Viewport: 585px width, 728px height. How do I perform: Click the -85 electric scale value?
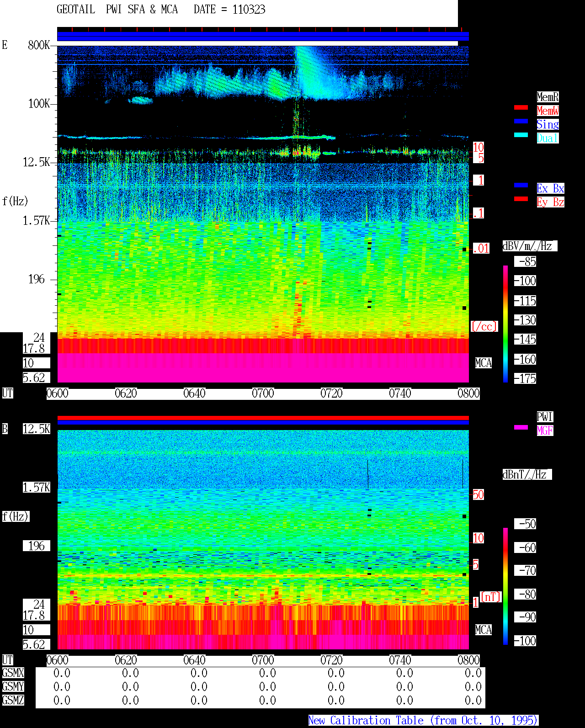[x=526, y=261]
